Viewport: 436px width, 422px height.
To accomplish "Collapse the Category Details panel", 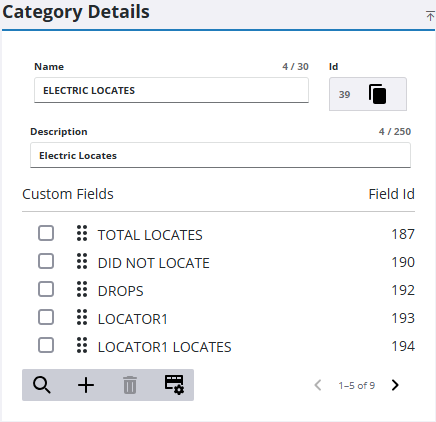I will (430, 15).
